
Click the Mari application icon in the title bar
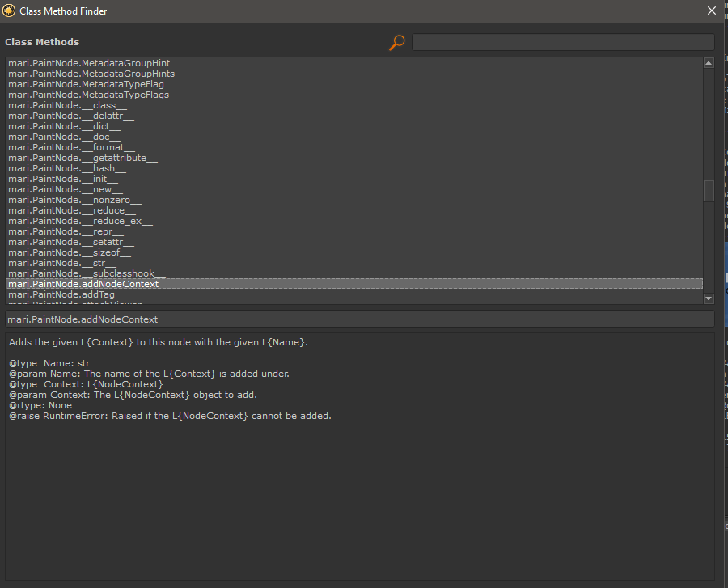point(11,11)
